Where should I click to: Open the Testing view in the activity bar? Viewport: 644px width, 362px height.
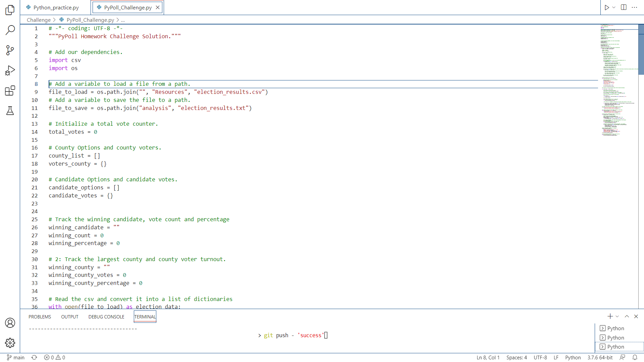(x=10, y=111)
